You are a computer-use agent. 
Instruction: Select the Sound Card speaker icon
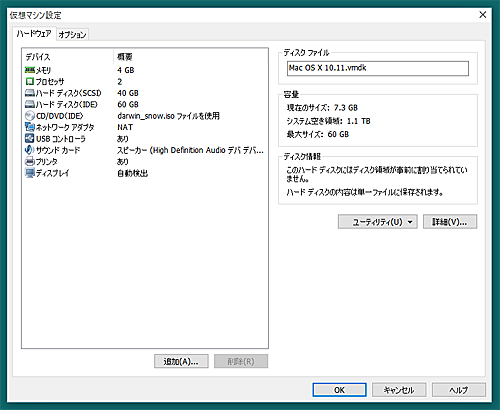point(30,150)
